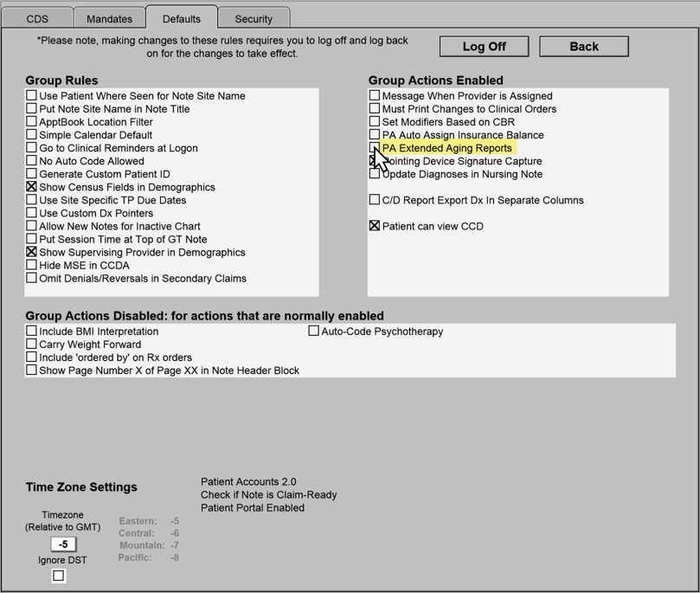Enable Simple Calendar Default rule
The height and width of the screenshot is (593, 700).
[32, 135]
